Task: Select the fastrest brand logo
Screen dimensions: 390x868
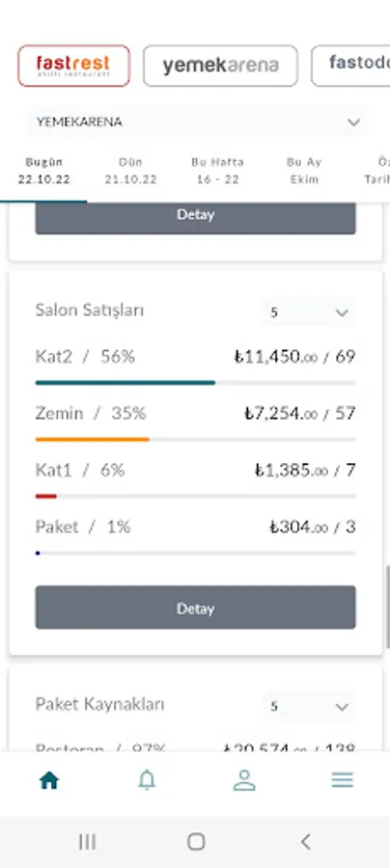Action: 73,66
